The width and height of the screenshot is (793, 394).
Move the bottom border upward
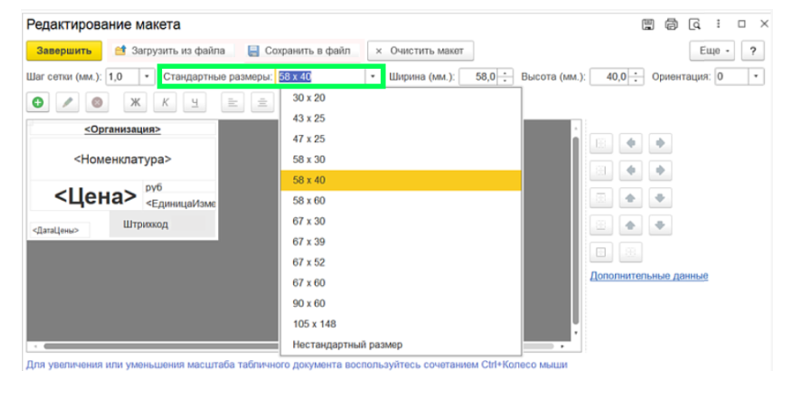click(x=631, y=226)
